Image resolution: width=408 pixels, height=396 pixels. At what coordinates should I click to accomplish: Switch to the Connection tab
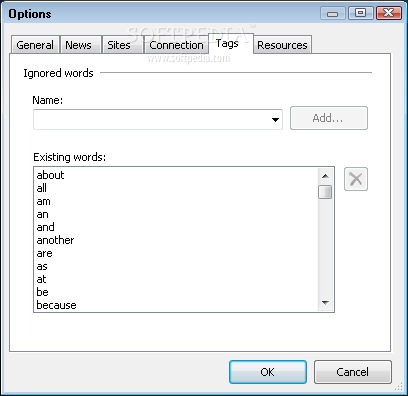[176, 45]
